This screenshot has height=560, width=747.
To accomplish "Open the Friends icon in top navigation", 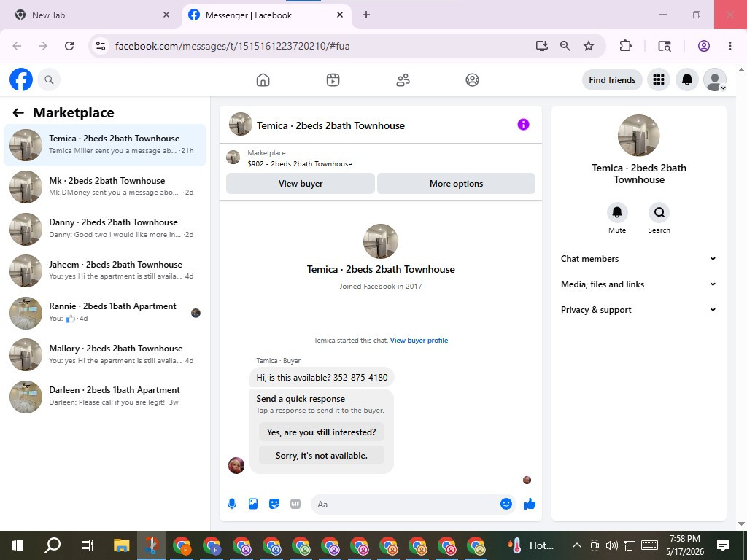I will 403,79.
